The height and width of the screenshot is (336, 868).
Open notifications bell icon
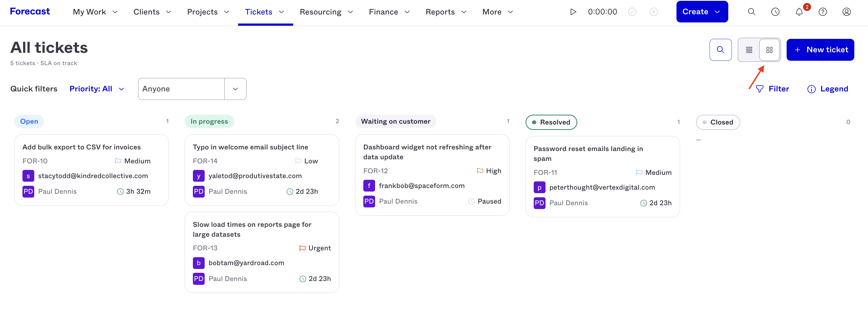799,12
